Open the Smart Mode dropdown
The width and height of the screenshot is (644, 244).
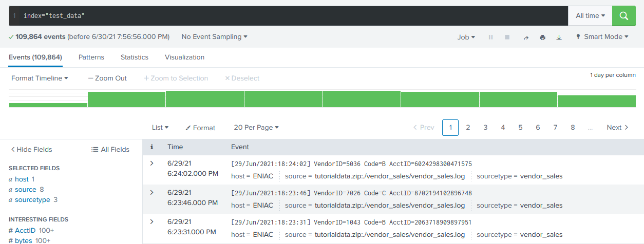(x=601, y=37)
